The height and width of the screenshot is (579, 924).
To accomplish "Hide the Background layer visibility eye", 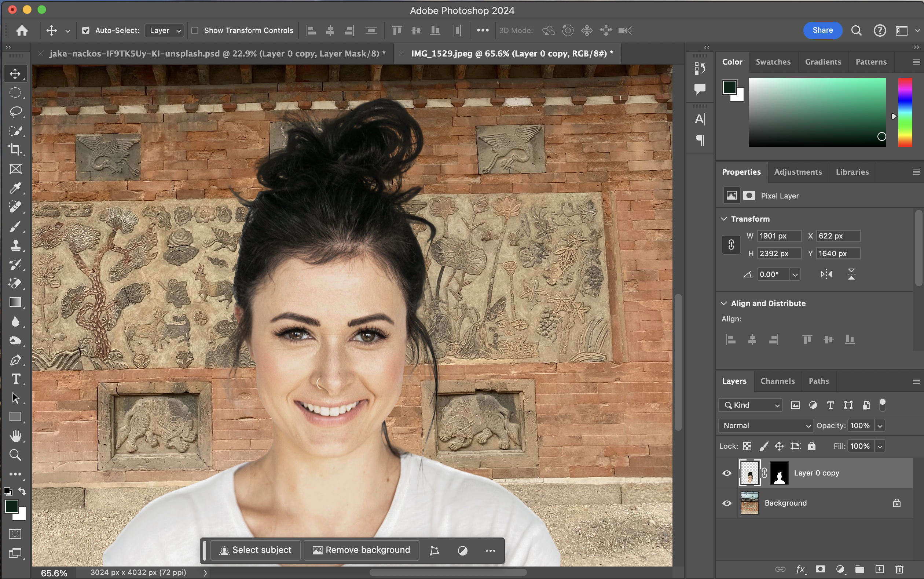I will [x=727, y=503].
